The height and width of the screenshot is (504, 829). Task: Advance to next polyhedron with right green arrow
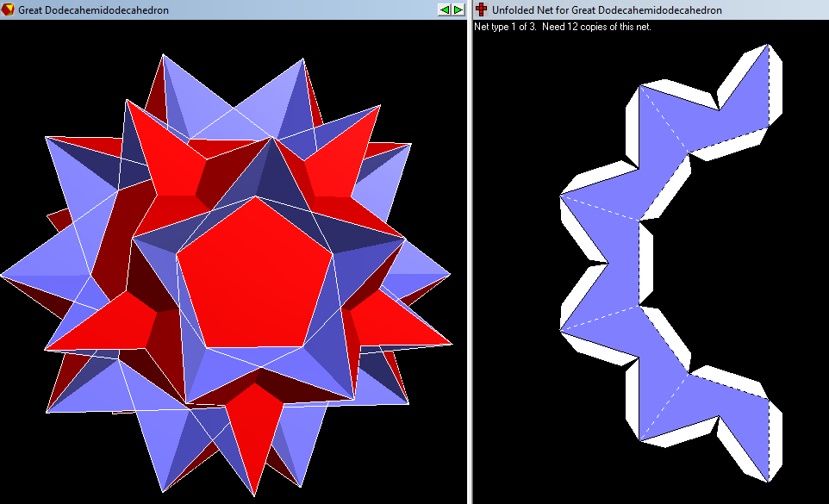[458, 10]
